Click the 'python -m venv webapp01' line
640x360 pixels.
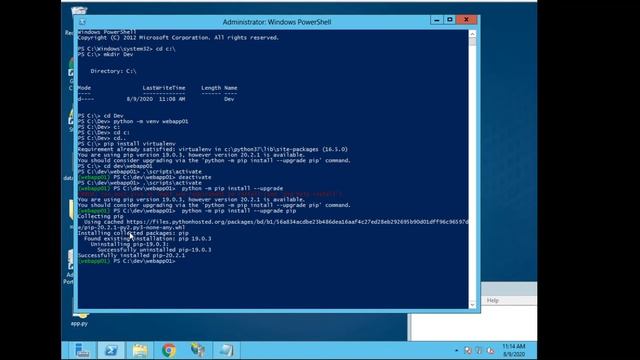click(x=133, y=121)
